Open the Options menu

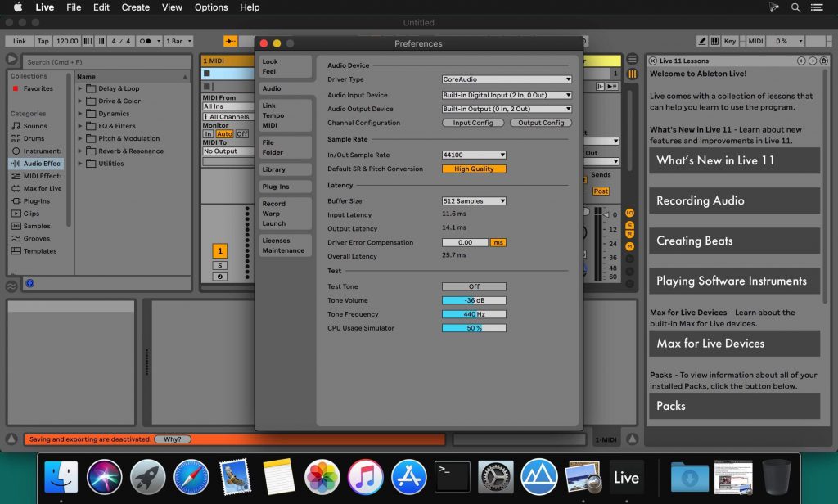click(x=210, y=7)
